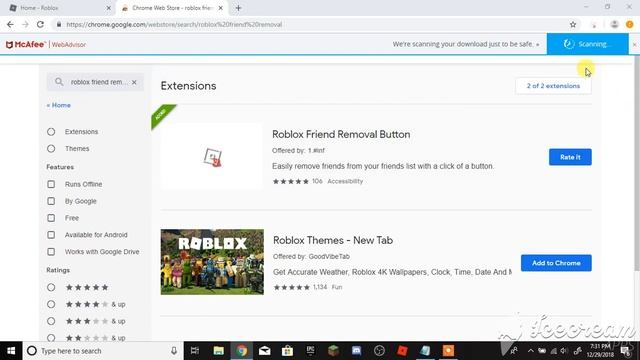
Task: Check Available for Android filter
Action: coord(51,235)
